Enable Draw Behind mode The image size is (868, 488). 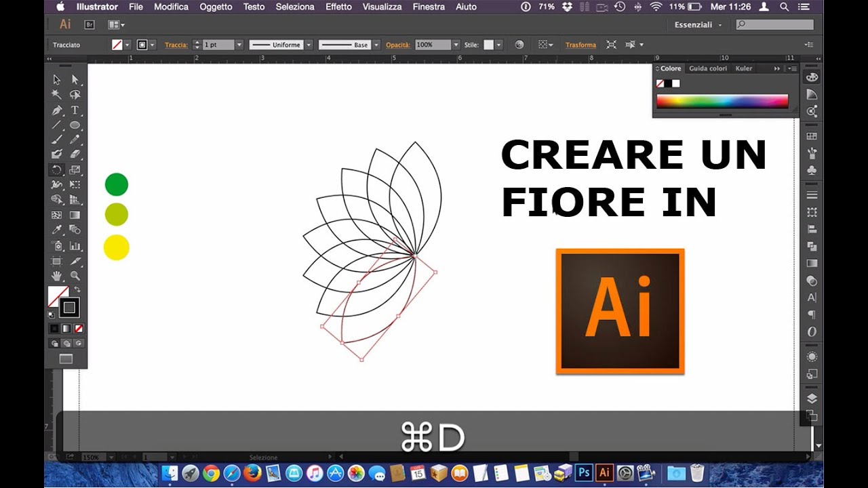[x=66, y=343]
